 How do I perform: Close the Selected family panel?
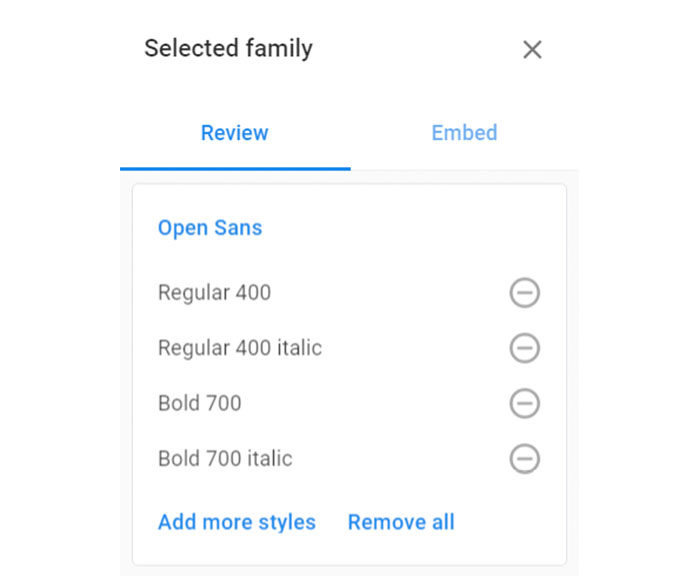[x=532, y=49]
